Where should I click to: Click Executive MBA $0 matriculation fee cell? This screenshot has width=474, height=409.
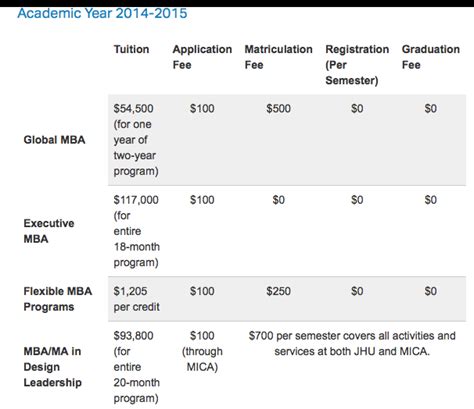(x=278, y=200)
